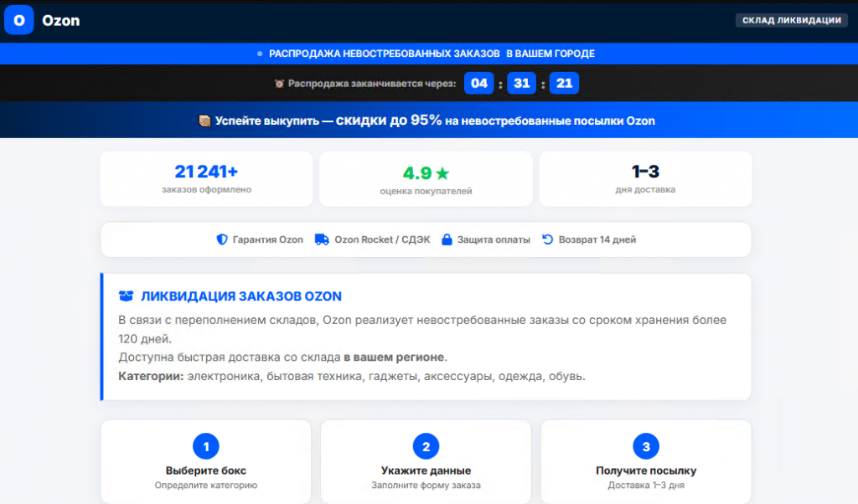Click the delivery truck icon

(322, 239)
